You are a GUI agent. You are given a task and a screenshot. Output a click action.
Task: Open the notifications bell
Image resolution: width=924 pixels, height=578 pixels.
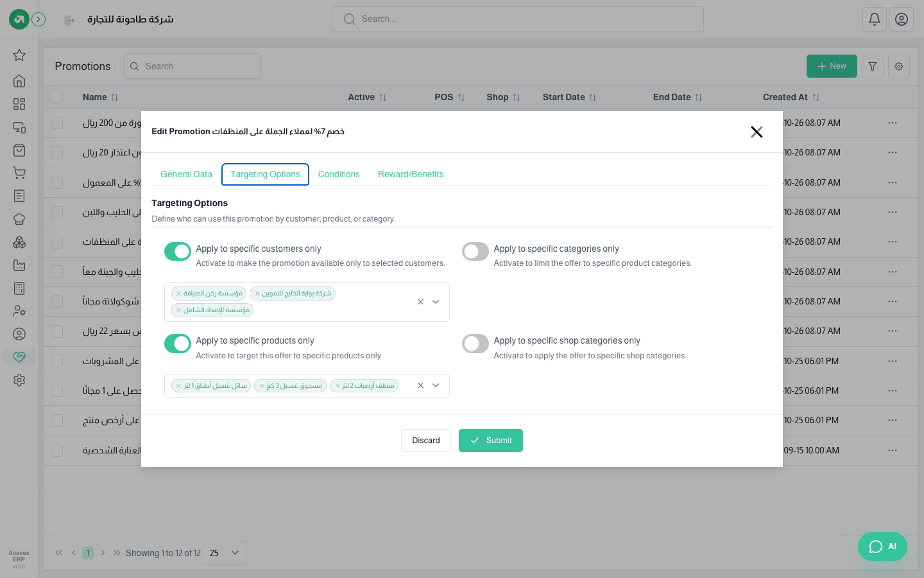click(875, 19)
